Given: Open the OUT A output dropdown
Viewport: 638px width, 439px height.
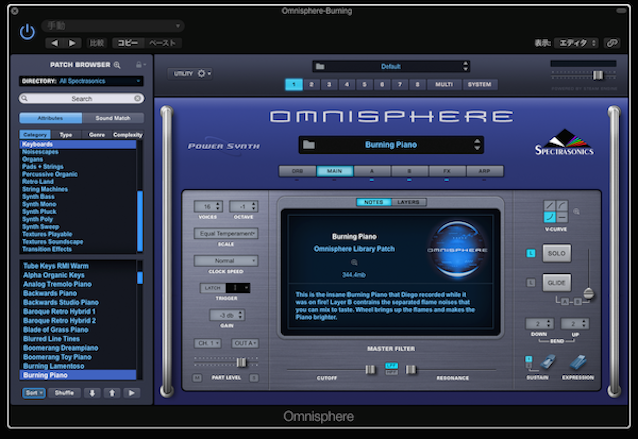Looking at the screenshot, I should (245, 343).
